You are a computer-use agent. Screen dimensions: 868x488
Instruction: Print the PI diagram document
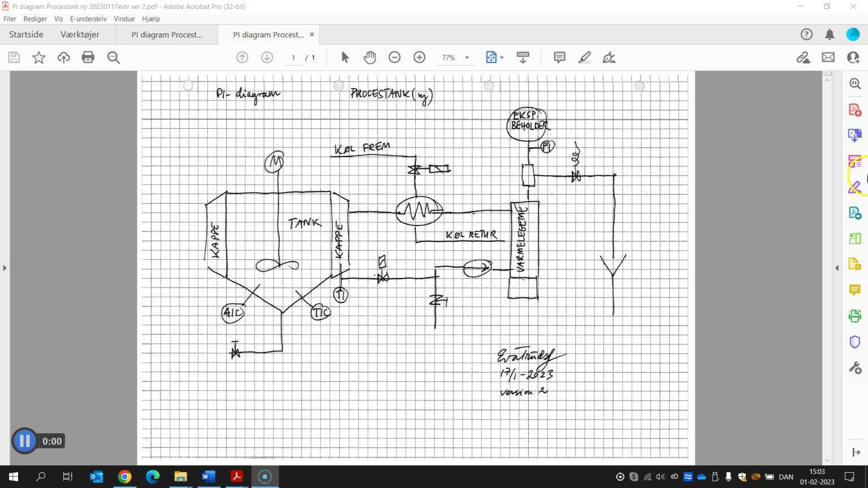point(88,57)
